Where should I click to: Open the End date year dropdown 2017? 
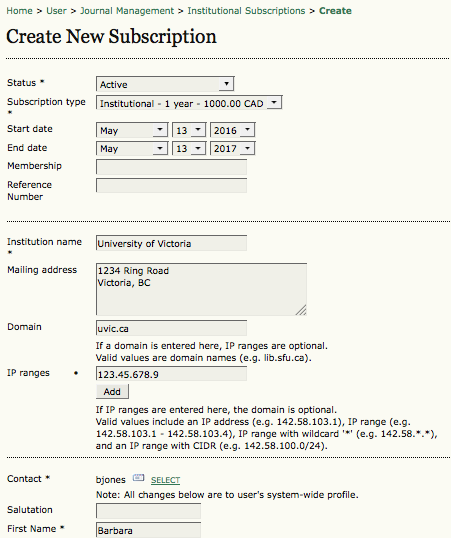coord(232,148)
